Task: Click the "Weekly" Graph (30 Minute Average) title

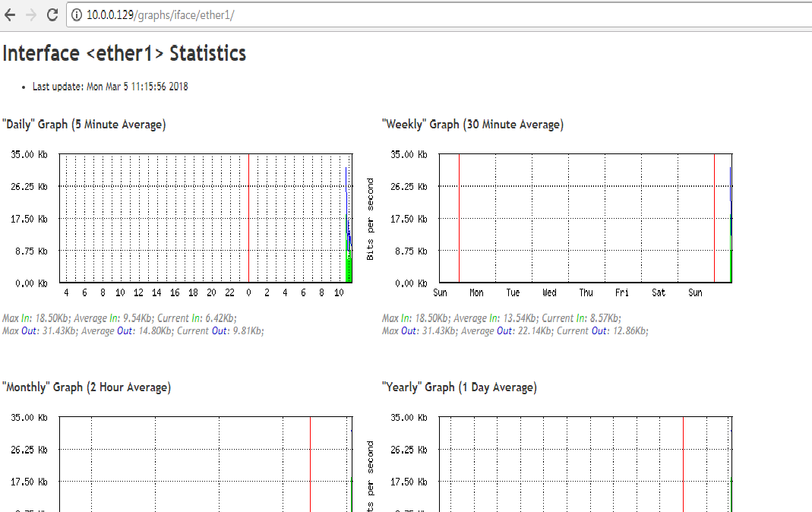Action: click(x=472, y=125)
